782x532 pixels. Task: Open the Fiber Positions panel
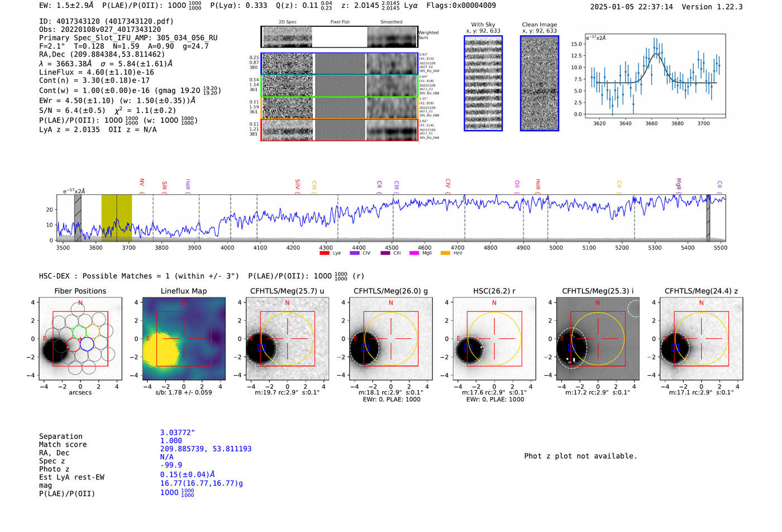[x=80, y=339]
